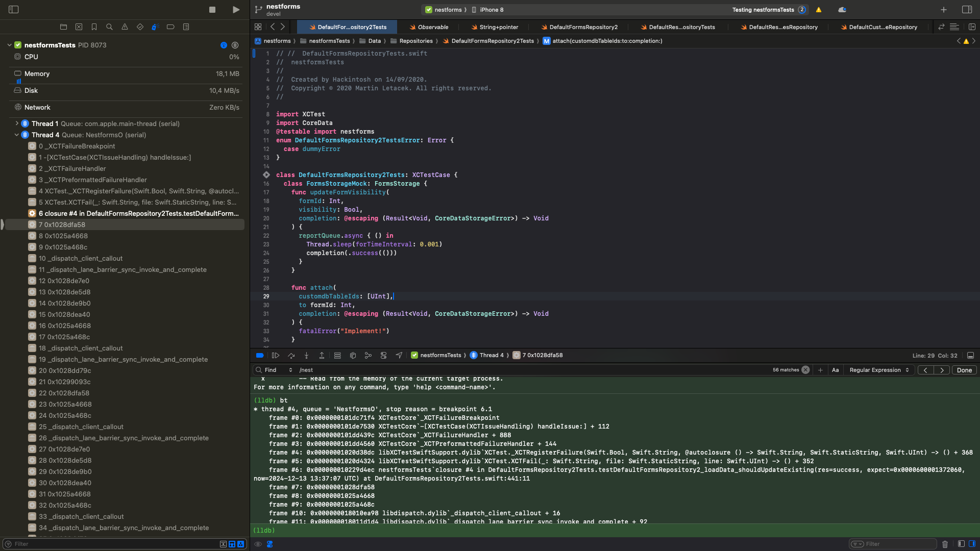Click the process view options icon beside PID
Viewport: 980px width, 551px height.
coord(235,45)
